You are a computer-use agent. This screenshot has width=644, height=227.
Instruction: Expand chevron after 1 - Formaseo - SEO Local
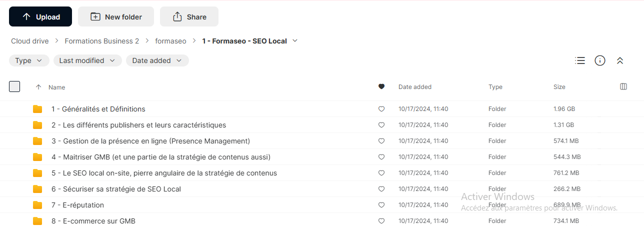(x=295, y=40)
